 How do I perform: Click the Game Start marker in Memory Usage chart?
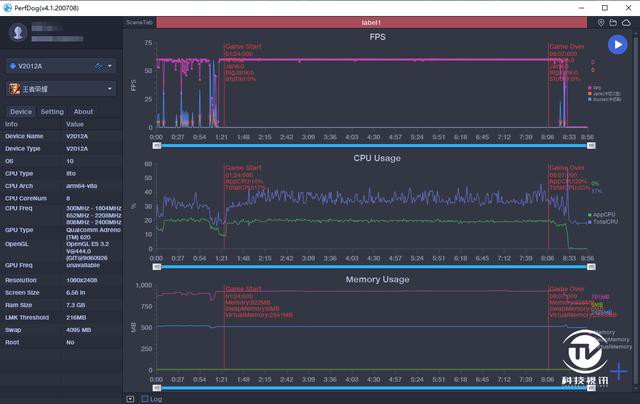[243, 289]
